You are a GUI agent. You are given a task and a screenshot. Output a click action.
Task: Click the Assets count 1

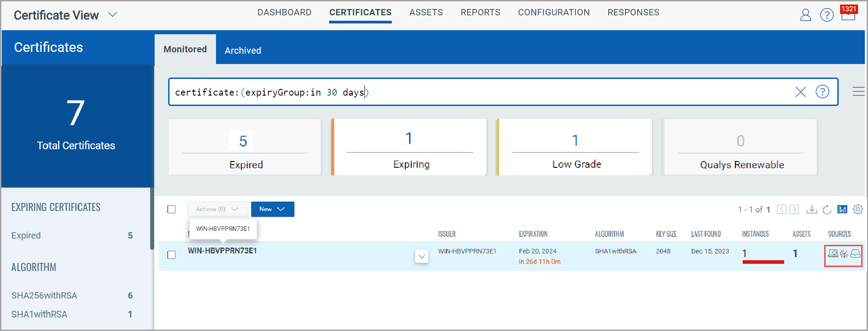[x=795, y=253]
